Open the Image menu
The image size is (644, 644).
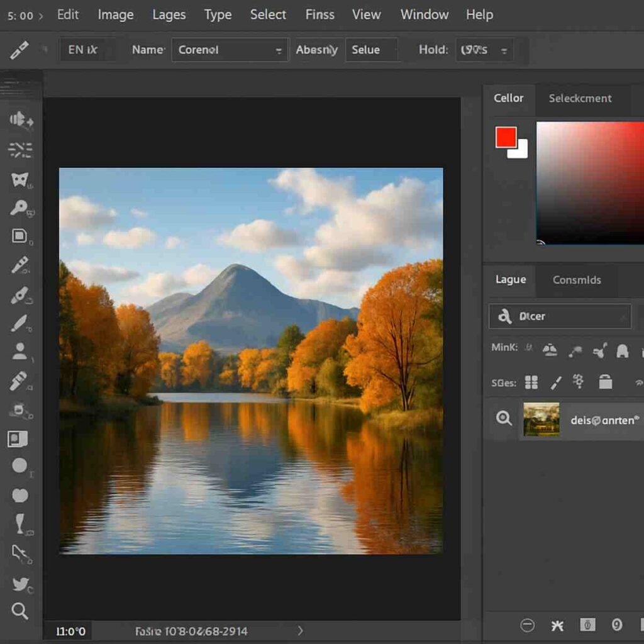point(115,14)
